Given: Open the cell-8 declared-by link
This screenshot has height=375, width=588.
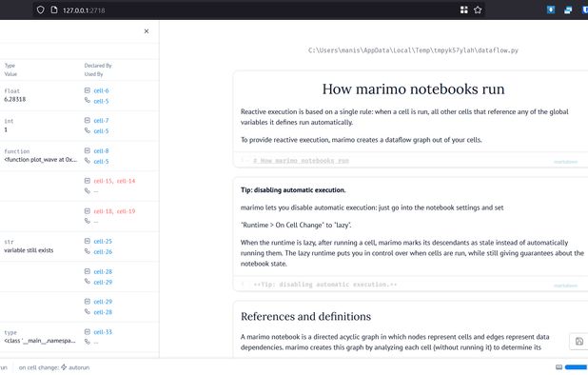Looking at the screenshot, I should click(101, 151).
